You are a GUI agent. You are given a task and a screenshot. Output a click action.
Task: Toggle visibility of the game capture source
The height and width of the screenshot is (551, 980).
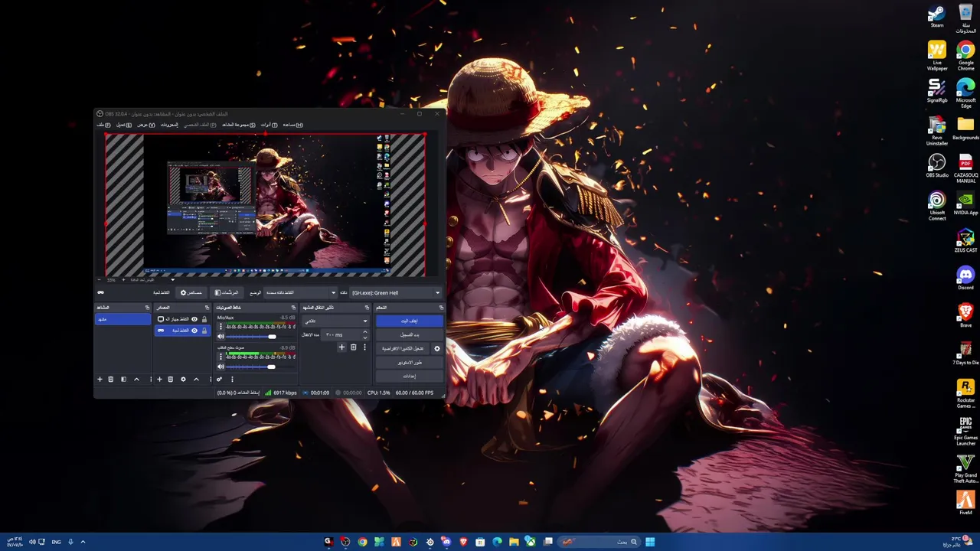point(194,331)
